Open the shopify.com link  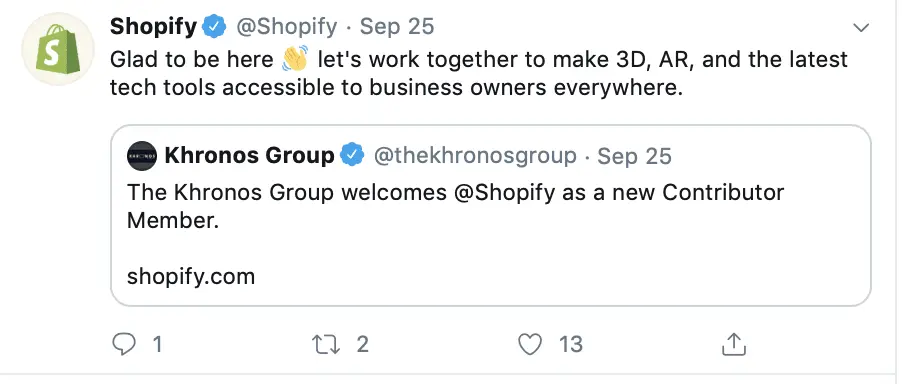click(190, 277)
